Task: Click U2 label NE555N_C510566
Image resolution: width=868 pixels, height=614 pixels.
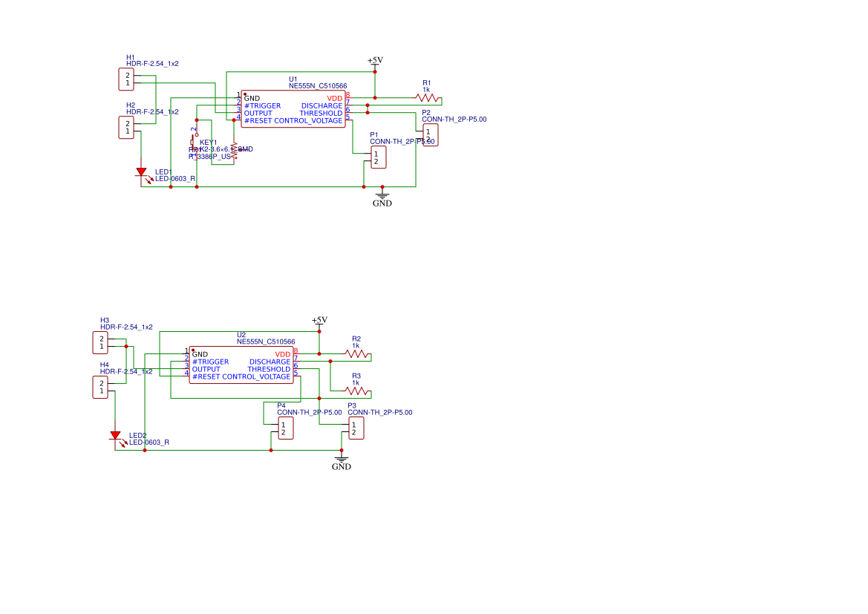Action: pyautogui.click(x=266, y=342)
